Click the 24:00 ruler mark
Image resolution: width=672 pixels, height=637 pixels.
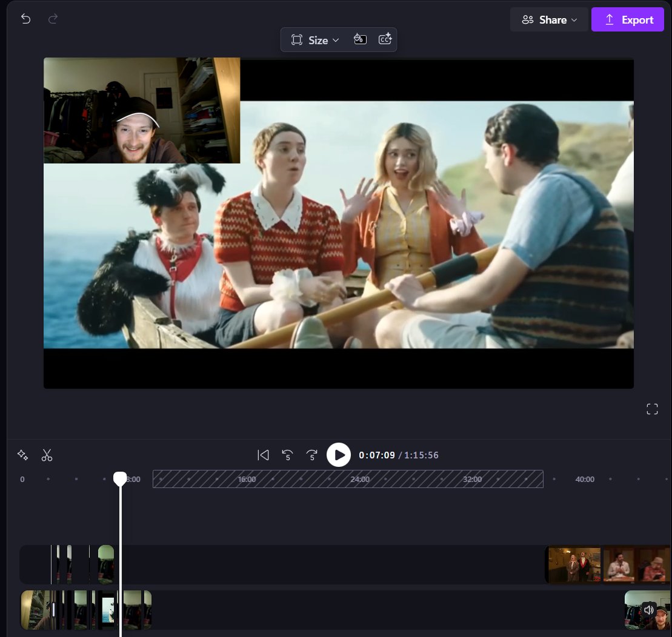360,480
